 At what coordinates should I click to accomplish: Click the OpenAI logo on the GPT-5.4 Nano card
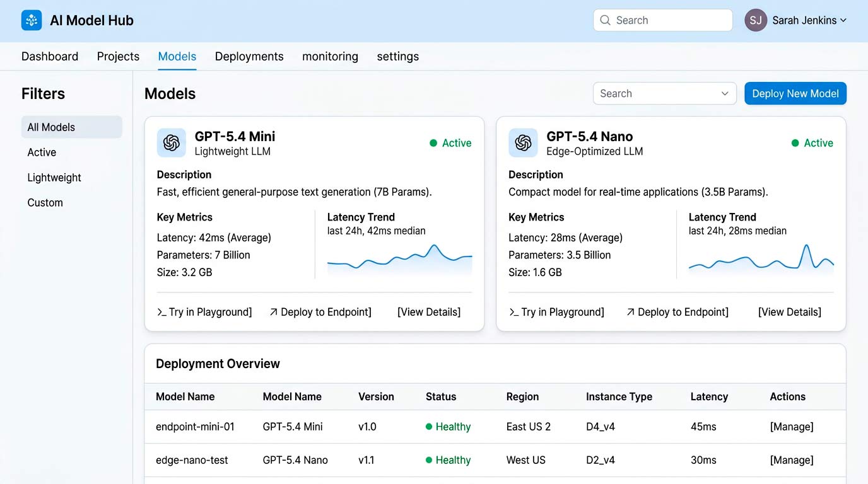tap(523, 143)
